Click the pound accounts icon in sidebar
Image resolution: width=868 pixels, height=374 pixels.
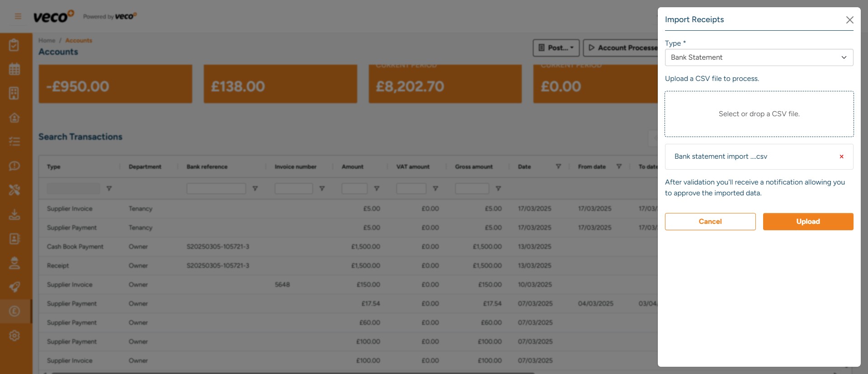coord(14,311)
